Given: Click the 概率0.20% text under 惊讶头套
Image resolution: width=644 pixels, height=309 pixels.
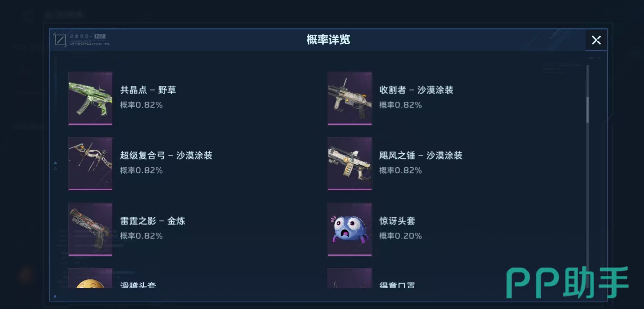Looking at the screenshot, I should coord(400,236).
